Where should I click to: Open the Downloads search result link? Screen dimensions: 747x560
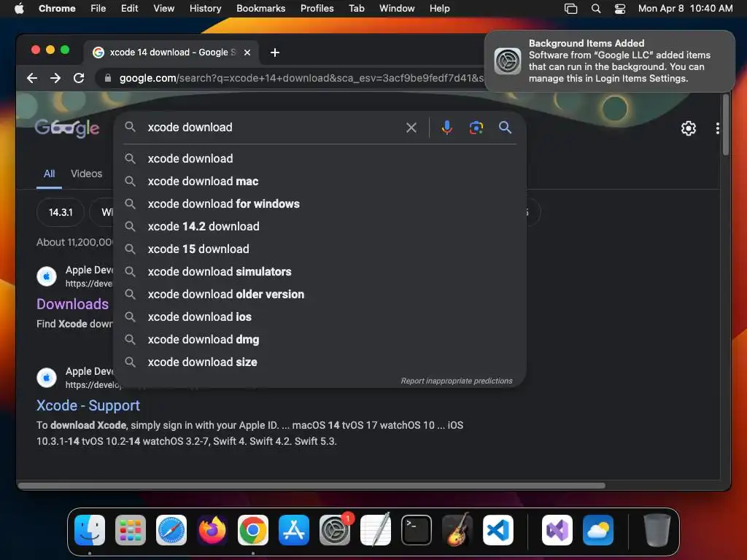(x=72, y=304)
